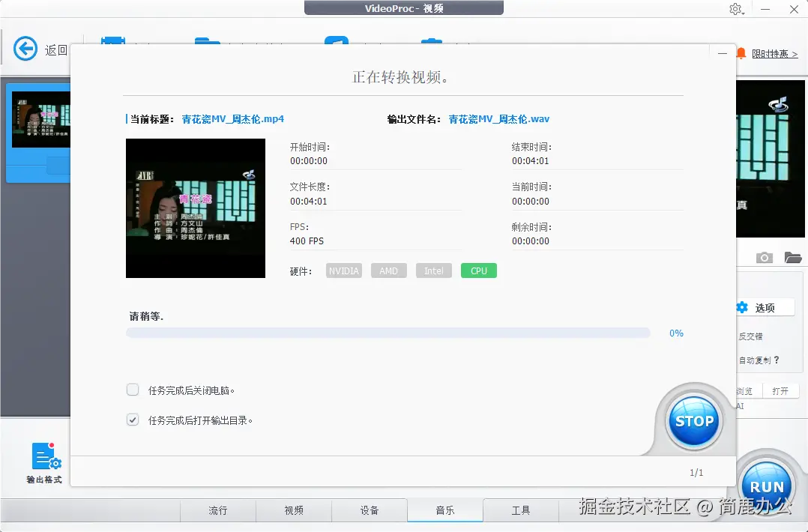This screenshot has height=532, width=808.
Task: Select the 视频 tab at the bottom
Action: pos(293,510)
